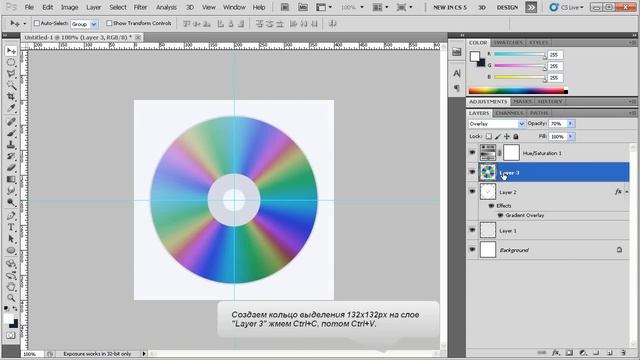Choose NEW IN CS 5 workspace
The height and width of the screenshot is (360, 640).
(450, 7)
